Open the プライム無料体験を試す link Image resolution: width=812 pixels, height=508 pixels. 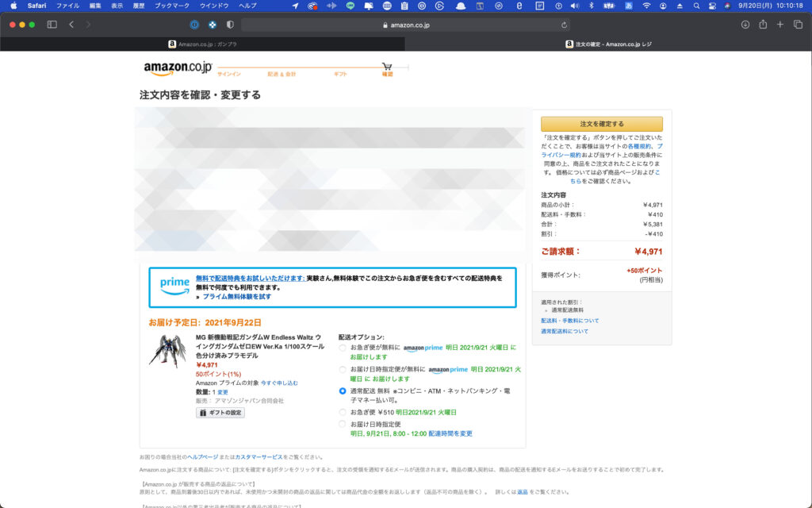click(236, 297)
